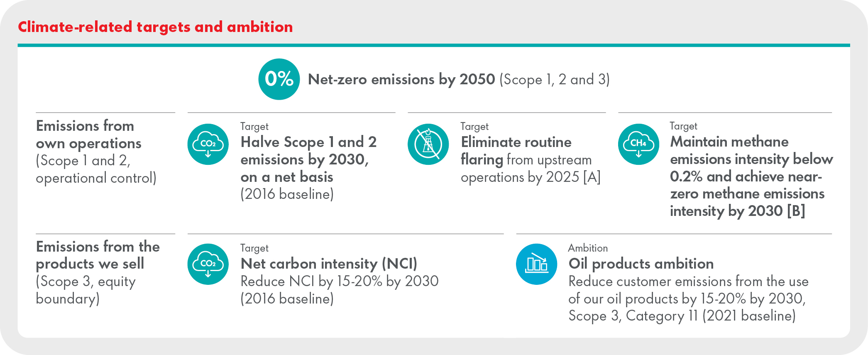
Task: Click Emissions from own operations label
Action: tap(89, 135)
